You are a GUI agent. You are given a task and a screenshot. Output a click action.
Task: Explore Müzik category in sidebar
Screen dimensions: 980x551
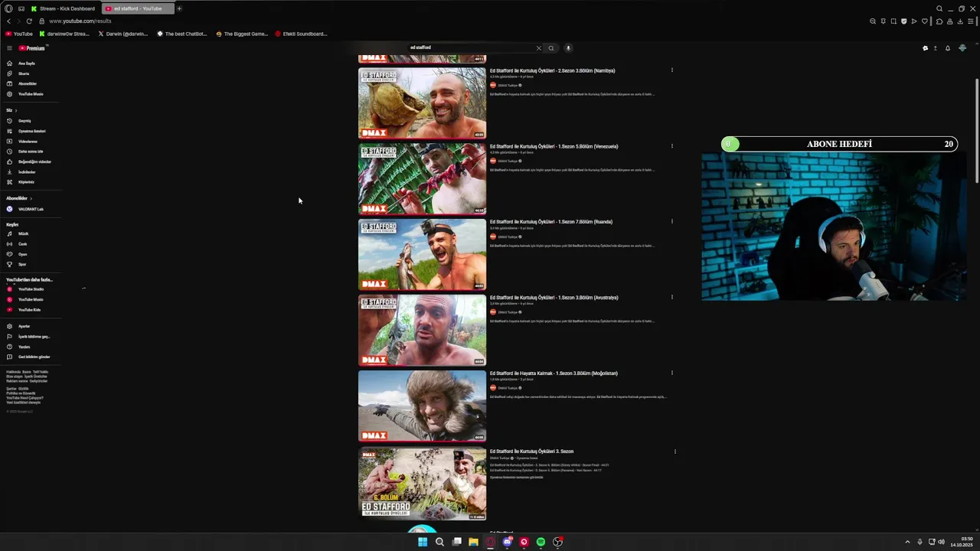pyautogui.click(x=23, y=234)
